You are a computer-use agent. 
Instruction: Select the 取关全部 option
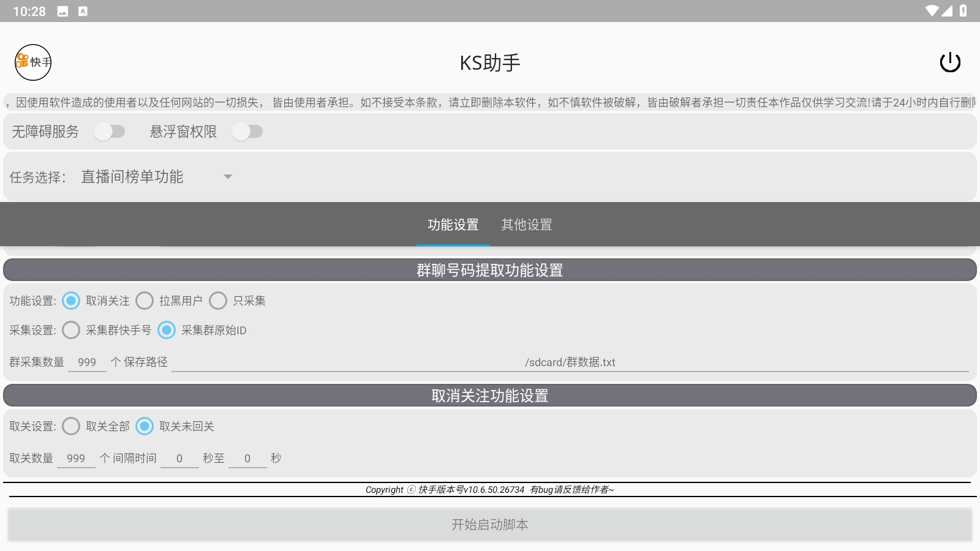(x=71, y=426)
